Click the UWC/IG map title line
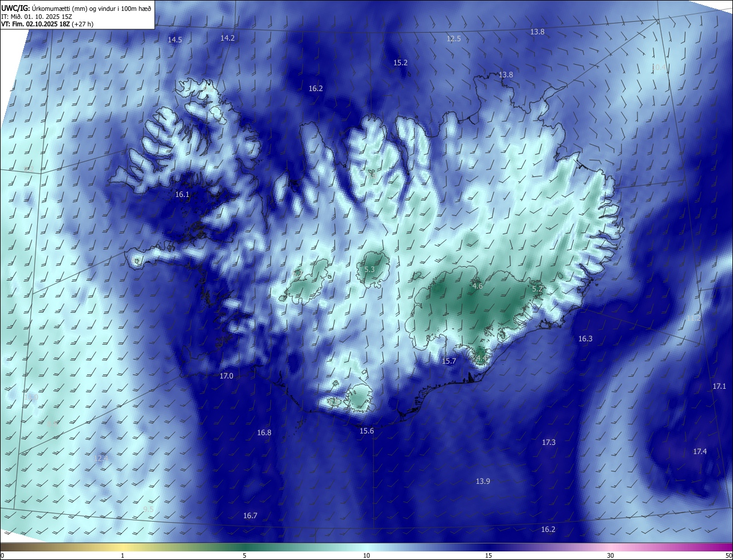The width and height of the screenshot is (733, 560). click(76, 7)
